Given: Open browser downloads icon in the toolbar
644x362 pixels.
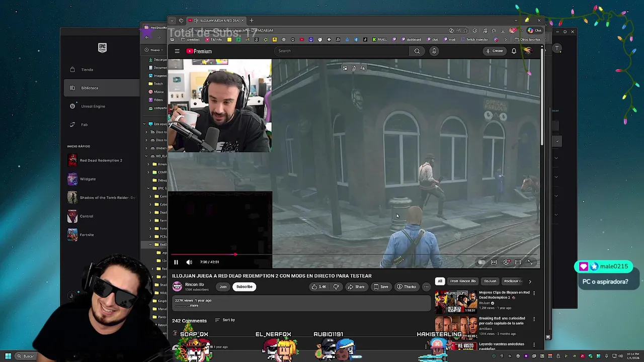Looking at the screenshot, I should pos(503,31).
